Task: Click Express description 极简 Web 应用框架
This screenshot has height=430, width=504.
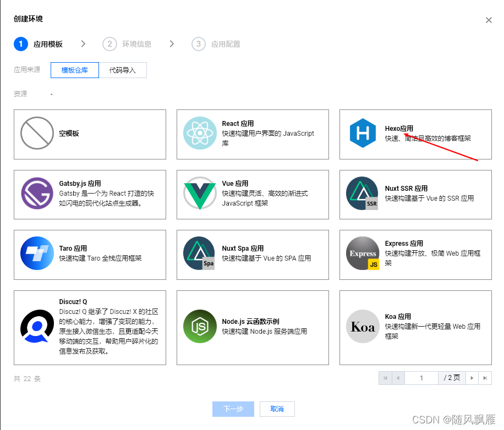Action: click(x=432, y=258)
